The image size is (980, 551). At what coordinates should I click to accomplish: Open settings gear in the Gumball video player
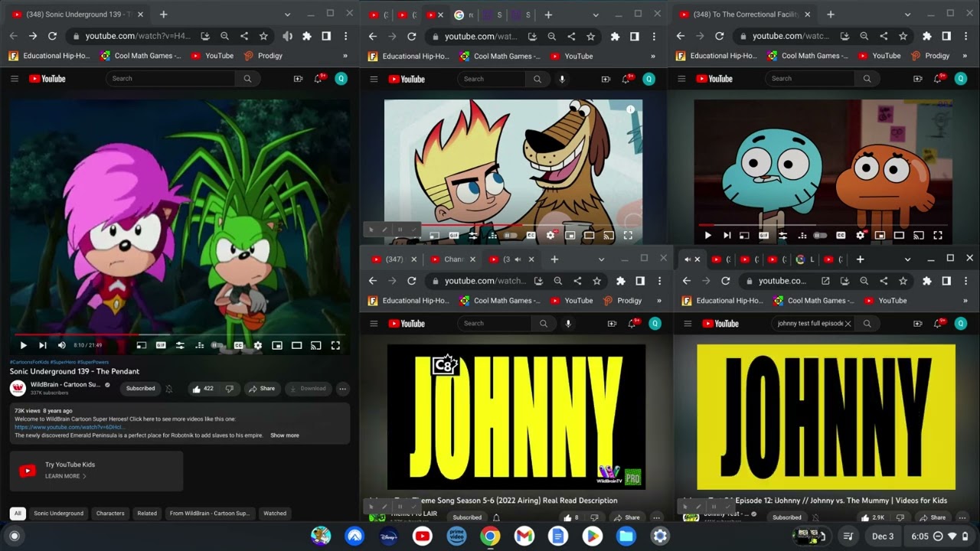(861, 235)
